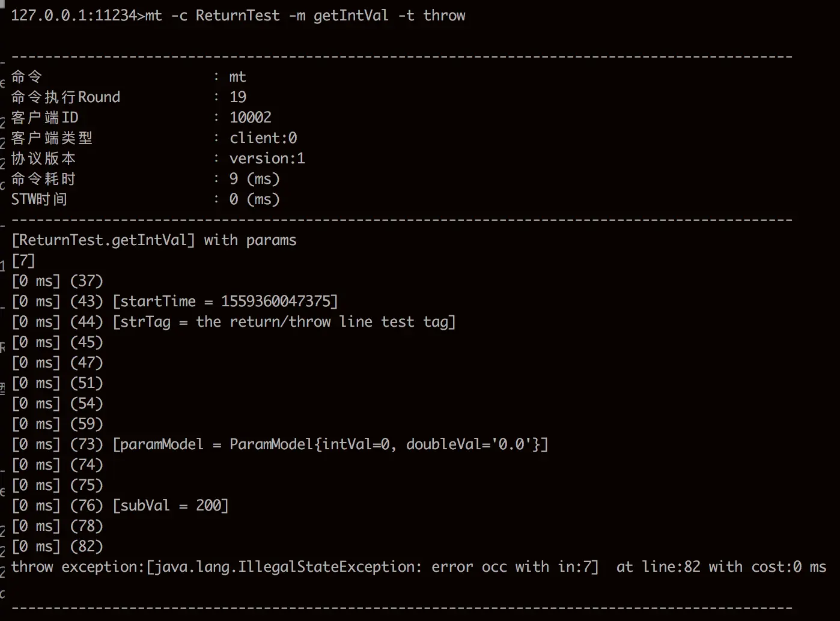Click the '命令耗时' value 9 (ms)
840x621 pixels.
[254, 179]
